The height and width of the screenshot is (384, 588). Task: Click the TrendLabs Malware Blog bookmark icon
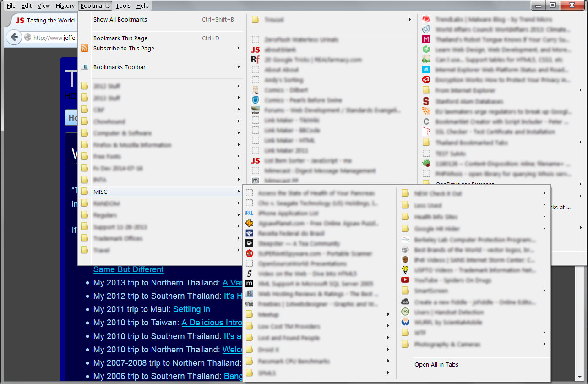pyautogui.click(x=426, y=19)
